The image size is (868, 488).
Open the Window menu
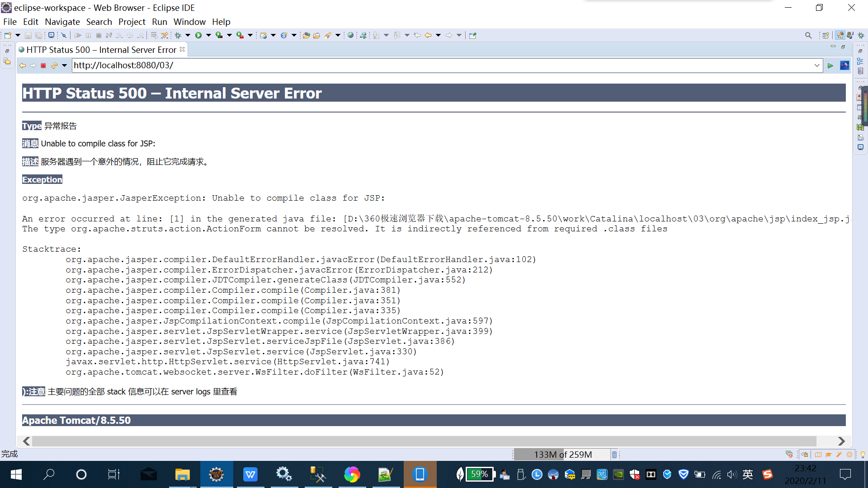189,22
